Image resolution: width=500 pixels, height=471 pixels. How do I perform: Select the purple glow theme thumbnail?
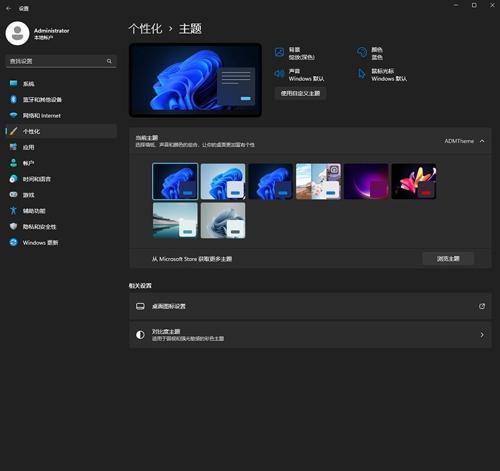[x=366, y=181]
